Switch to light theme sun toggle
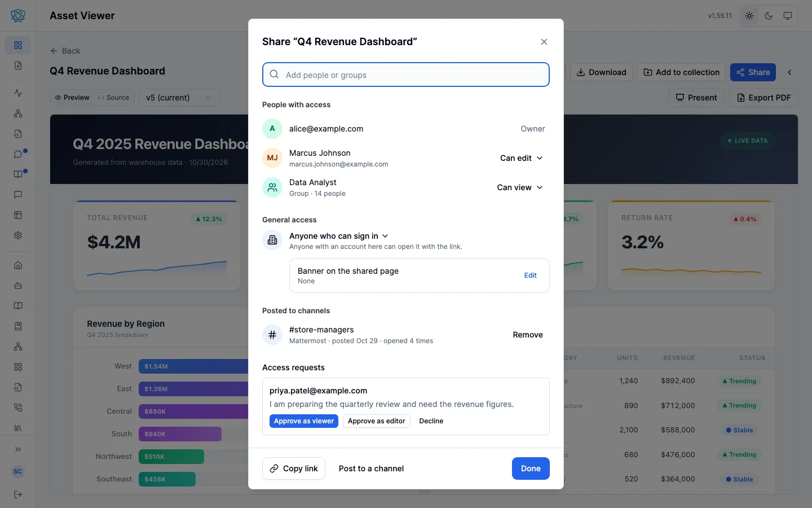 click(x=749, y=16)
